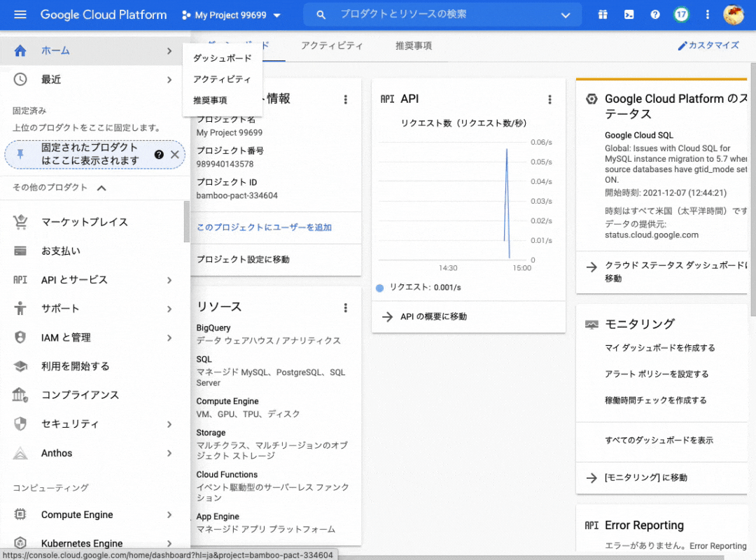Click the search magnifier icon
Image resolution: width=756 pixels, height=560 pixels.
tap(321, 15)
